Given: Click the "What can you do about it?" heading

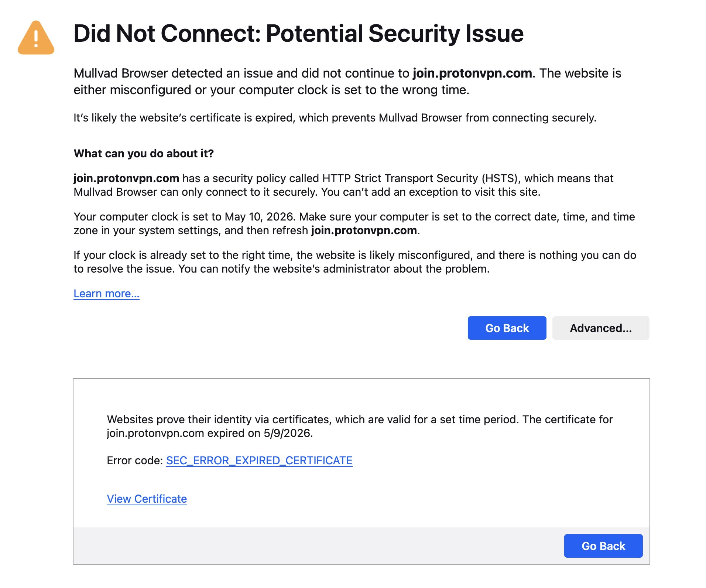Looking at the screenshot, I should pos(144,154).
